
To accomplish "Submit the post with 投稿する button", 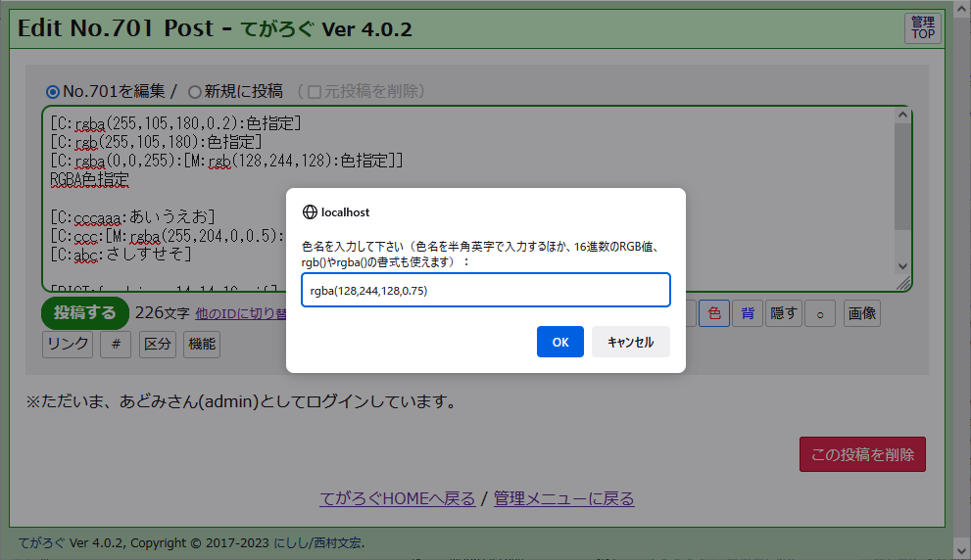I will tap(85, 313).
